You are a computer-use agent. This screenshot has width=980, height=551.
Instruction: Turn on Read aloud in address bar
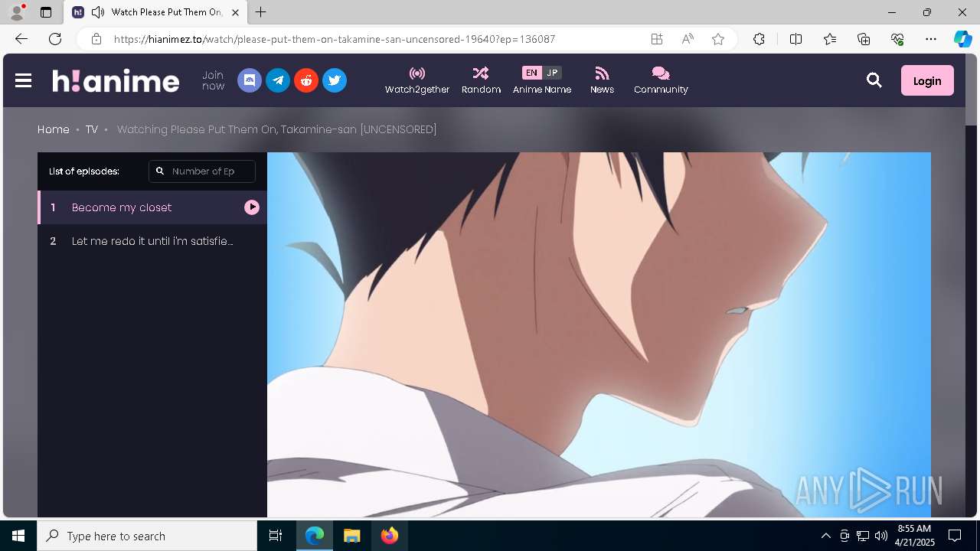[688, 39]
